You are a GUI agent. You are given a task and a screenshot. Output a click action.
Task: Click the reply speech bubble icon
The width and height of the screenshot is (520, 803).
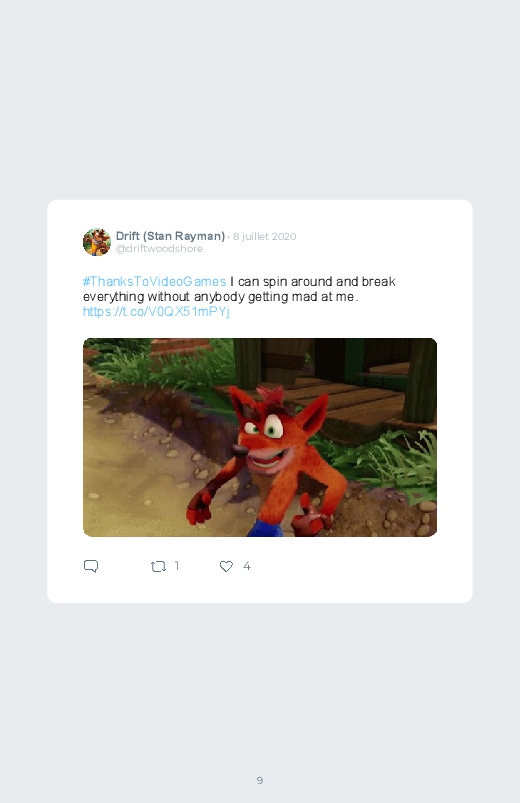coord(91,566)
